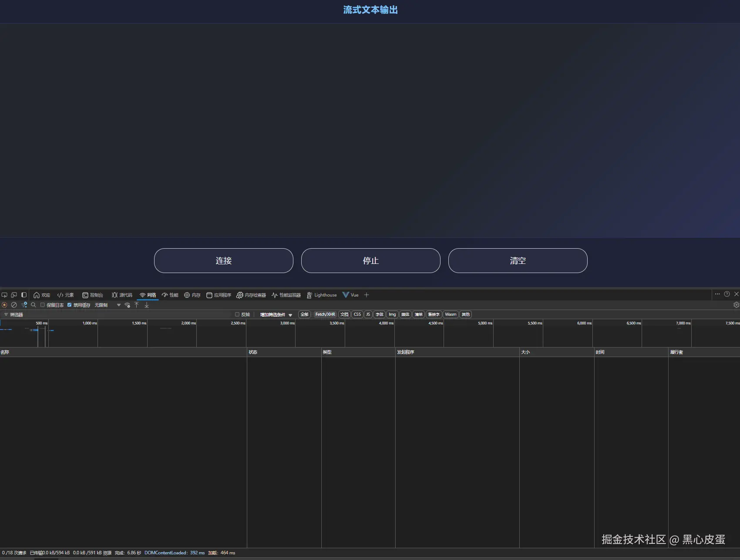Open network request search

34,305
